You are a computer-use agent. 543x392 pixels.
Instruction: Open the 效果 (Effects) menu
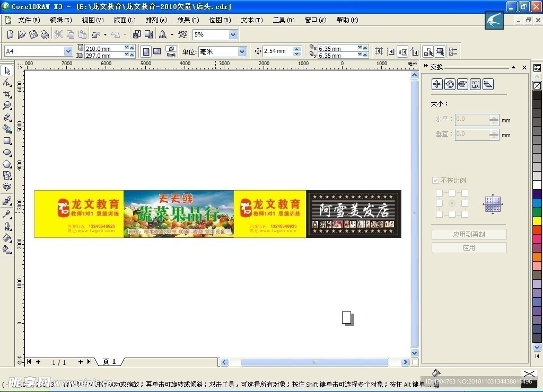188,20
